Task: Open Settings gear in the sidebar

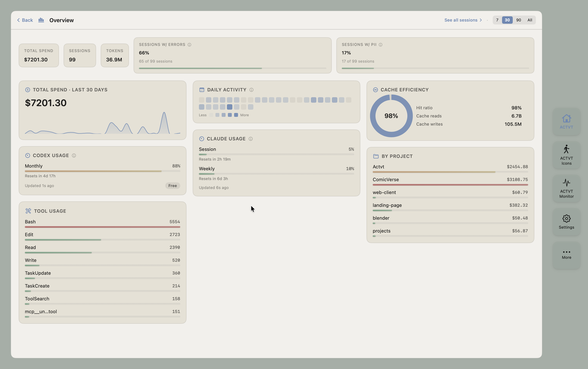Action: click(566, 222)
